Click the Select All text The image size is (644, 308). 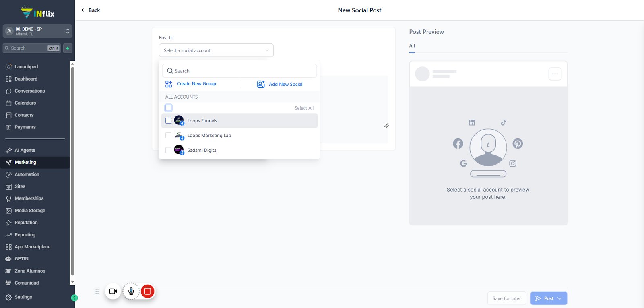click(x=304, y=108)
